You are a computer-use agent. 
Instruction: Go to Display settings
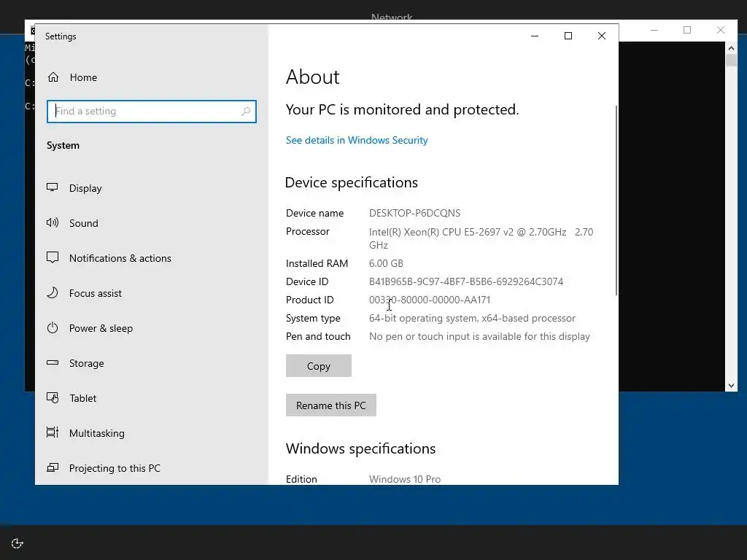point(85,188)
